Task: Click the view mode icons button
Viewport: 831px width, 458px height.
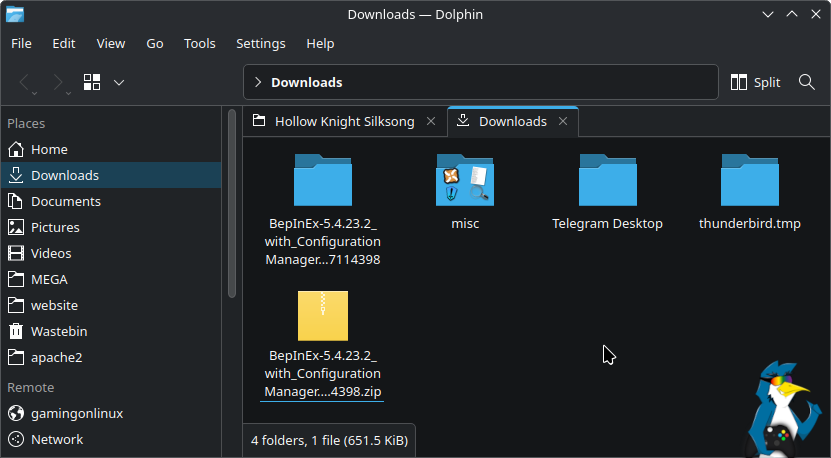Action: 93,82
